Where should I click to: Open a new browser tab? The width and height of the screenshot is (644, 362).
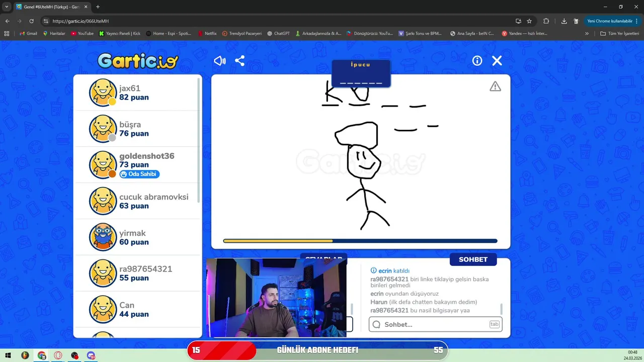tap(98, 7)
